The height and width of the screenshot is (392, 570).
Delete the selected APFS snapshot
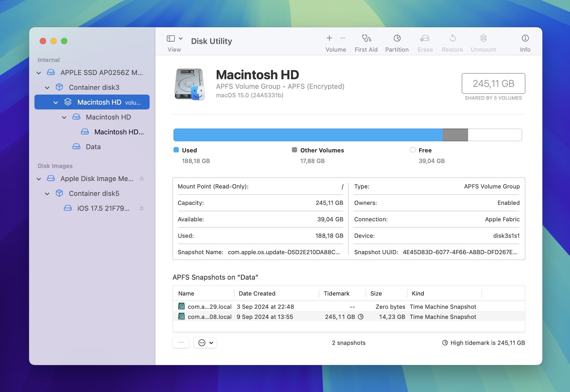181,343
